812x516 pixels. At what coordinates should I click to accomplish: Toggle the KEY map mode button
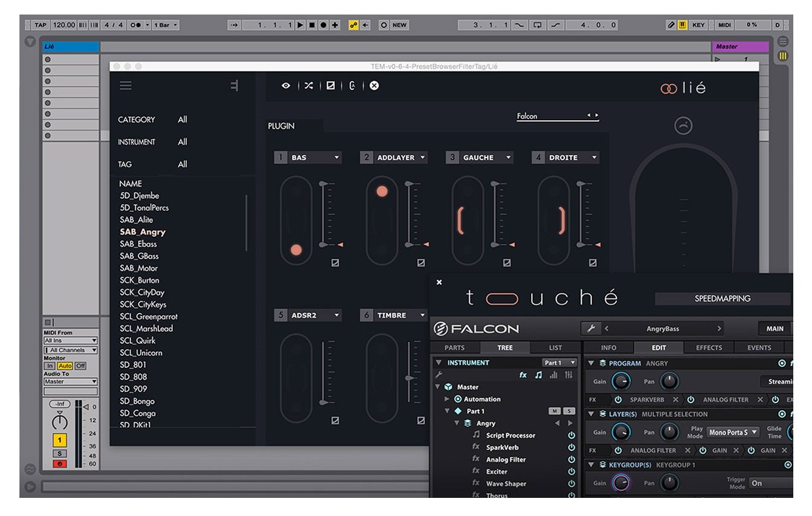pos(698,25)
